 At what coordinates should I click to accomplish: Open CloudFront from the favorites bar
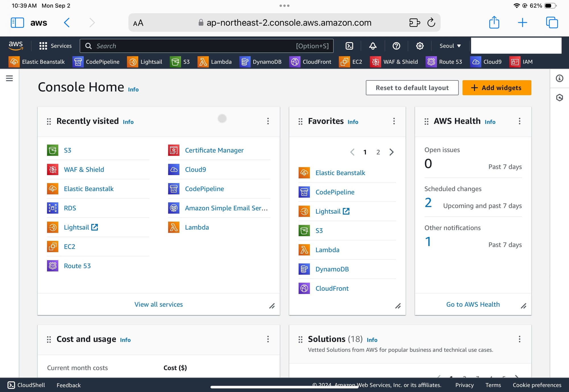(x=310, y=62)
